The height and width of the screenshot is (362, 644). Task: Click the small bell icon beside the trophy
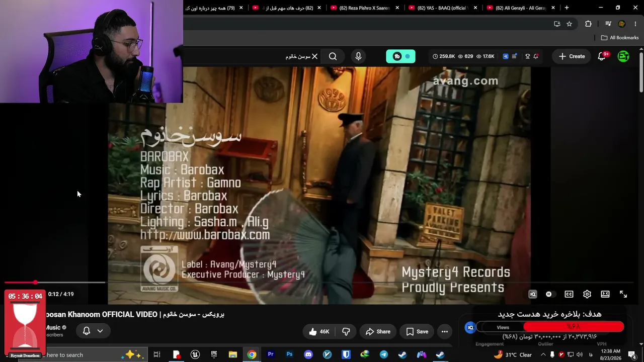point(536,56)
